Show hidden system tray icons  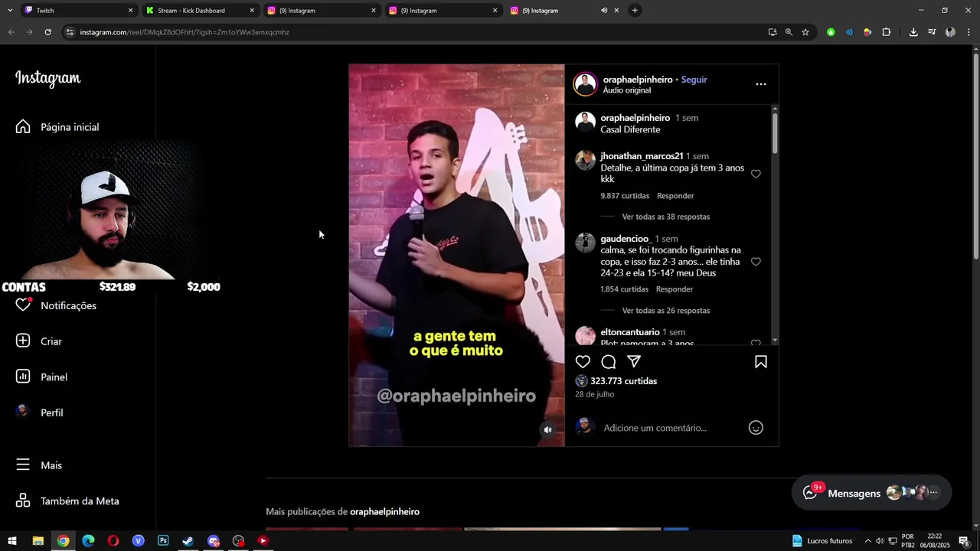point(867,541)
